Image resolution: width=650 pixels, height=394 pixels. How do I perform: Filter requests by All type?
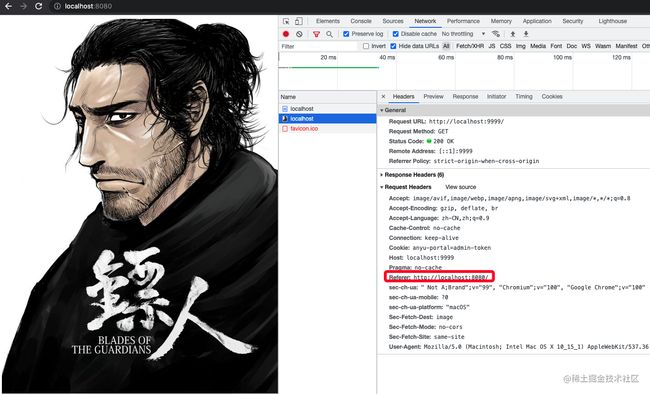(x=446, y=46)
